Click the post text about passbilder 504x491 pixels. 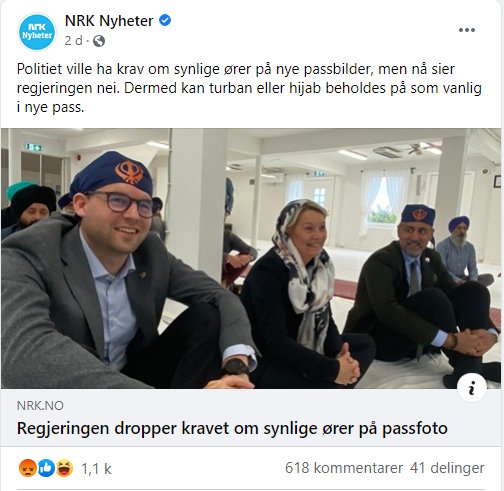(249, 88)
